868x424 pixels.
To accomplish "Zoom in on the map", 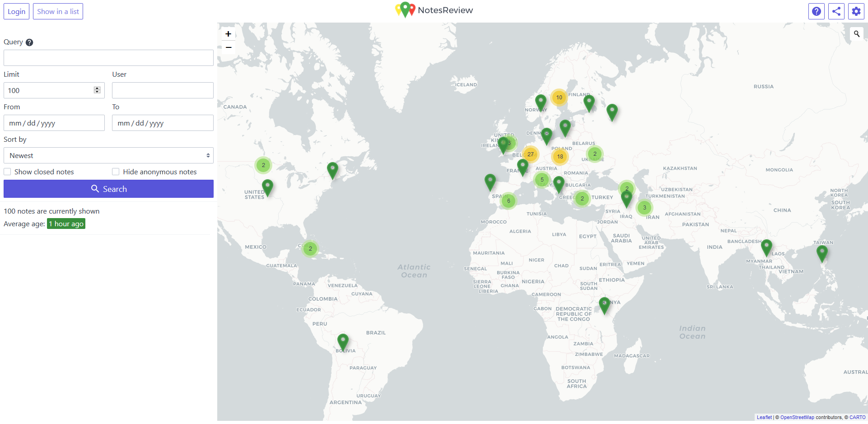I will coord(229,34).
